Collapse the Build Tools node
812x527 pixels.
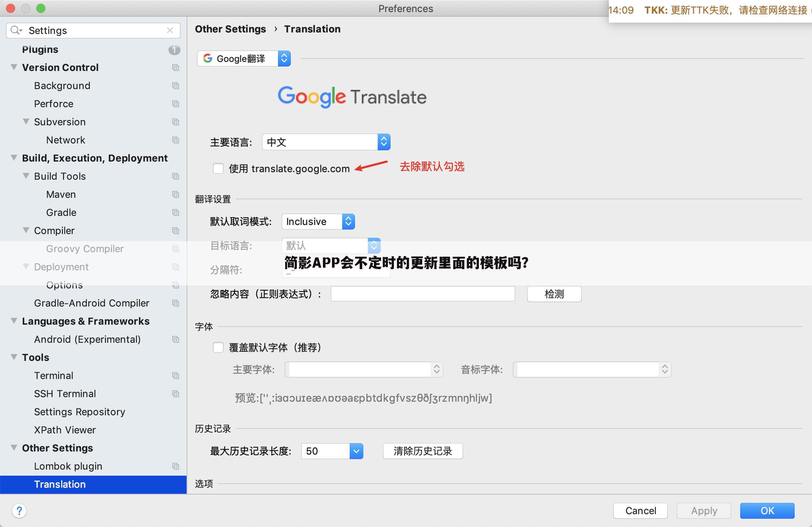(x=26, y=176)
